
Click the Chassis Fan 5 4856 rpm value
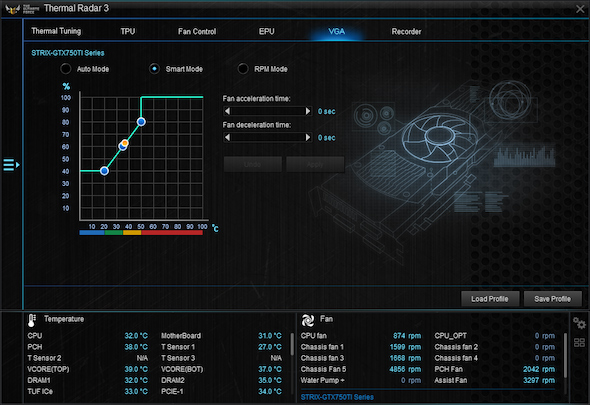[405, 369]
